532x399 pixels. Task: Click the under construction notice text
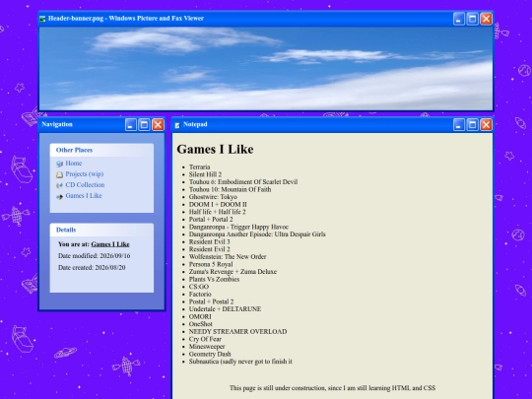[333, 388]
